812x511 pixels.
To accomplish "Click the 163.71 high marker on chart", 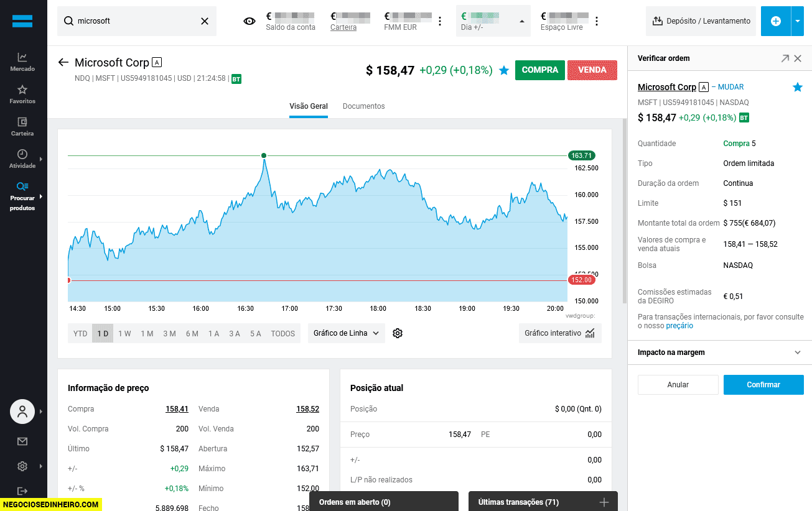I will [x=581, y=155].
